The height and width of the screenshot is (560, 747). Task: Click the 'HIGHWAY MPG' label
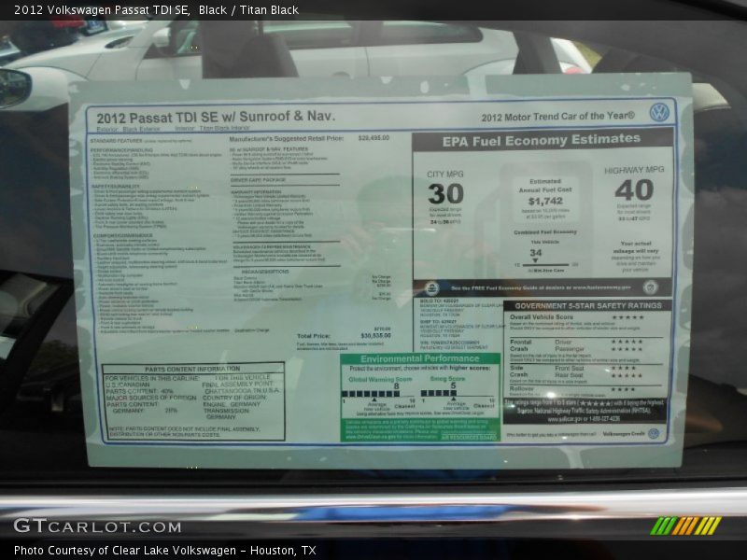634,170
